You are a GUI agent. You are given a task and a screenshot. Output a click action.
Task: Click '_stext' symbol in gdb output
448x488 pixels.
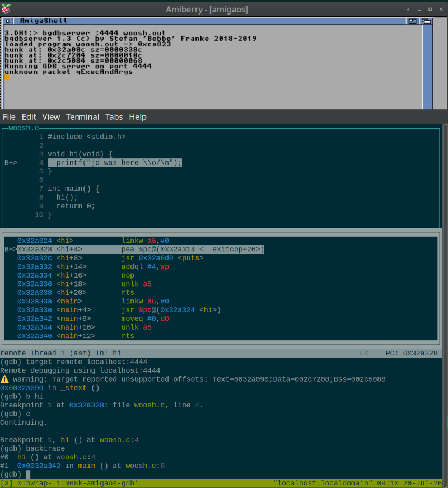pos(73,388)
